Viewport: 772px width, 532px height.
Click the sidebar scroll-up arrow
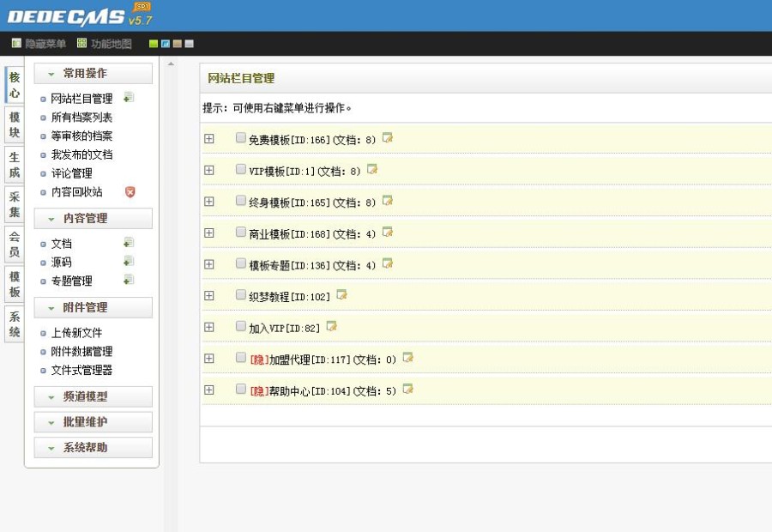[171, 64]
